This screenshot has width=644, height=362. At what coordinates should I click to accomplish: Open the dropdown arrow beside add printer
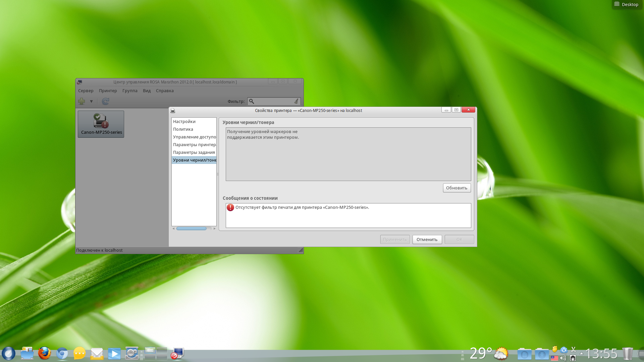tap(91, 101)
